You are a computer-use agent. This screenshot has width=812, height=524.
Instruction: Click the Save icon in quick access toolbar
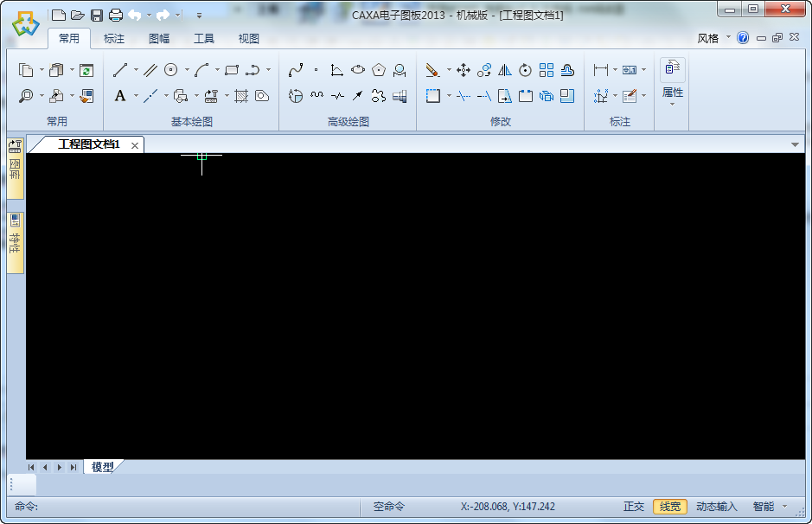coord(95,15)
